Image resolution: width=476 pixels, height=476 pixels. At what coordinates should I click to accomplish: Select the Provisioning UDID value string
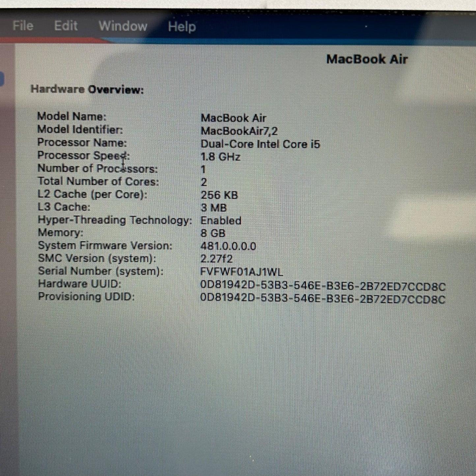(x=322, y=299)
